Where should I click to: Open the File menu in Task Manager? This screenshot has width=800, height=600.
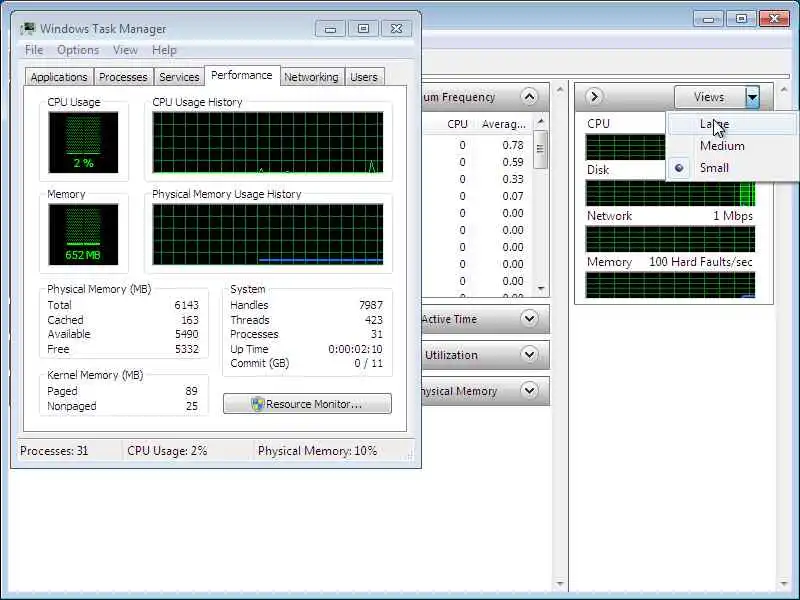tap(34, 50)
